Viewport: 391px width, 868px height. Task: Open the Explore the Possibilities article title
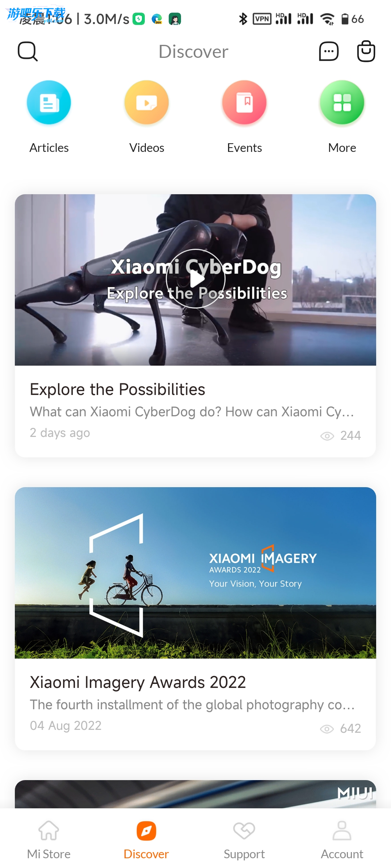(118, 390)
